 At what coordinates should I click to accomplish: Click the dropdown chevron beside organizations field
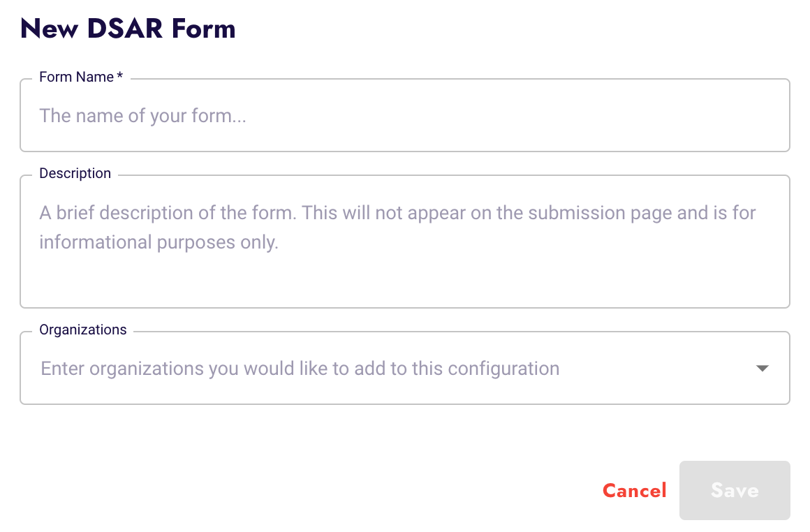(x=763, y=368)
